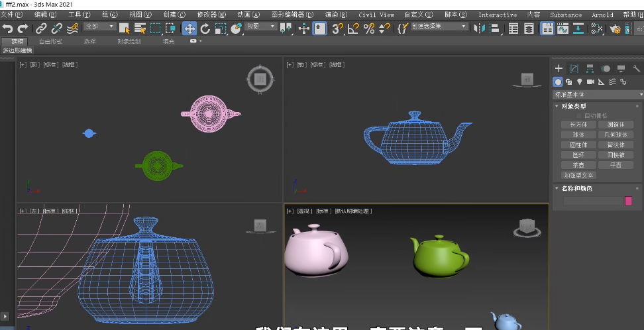Open the 渲染(R) menu

336,15
